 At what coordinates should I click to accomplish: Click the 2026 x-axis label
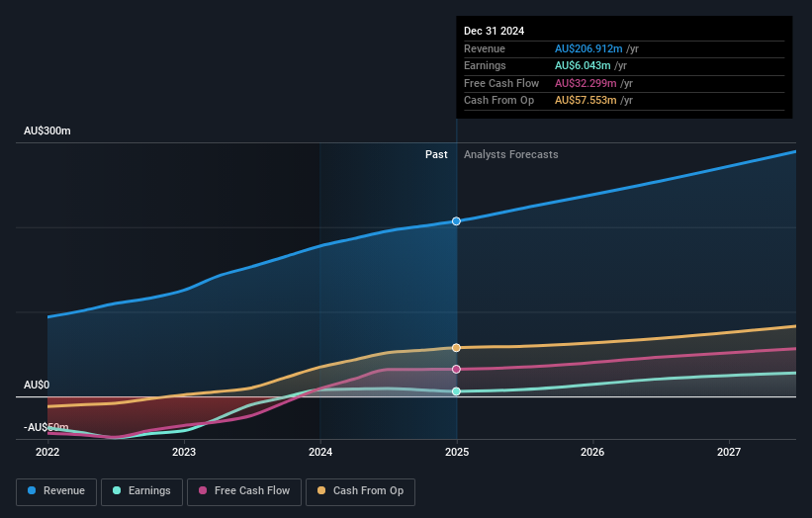592,452
